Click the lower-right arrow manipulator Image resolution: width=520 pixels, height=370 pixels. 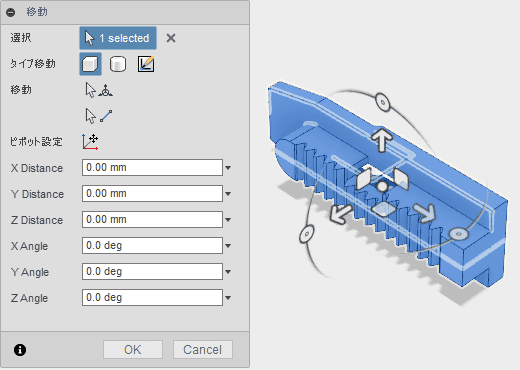click(425, 213)
